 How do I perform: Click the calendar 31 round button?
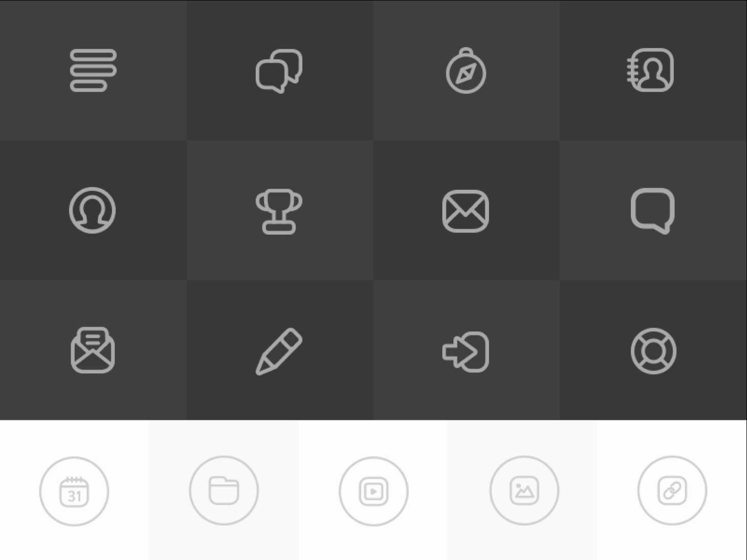pos(74,491)
